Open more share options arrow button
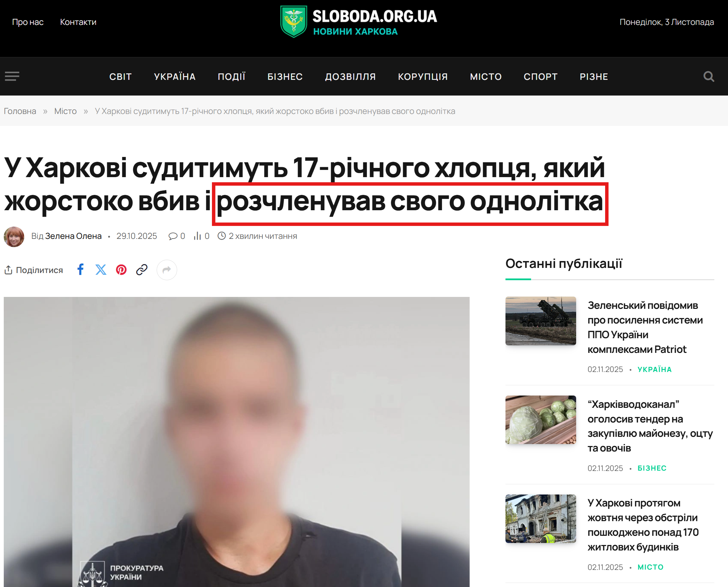The height and width of the screenshot is (587, 728). (167, 270)
